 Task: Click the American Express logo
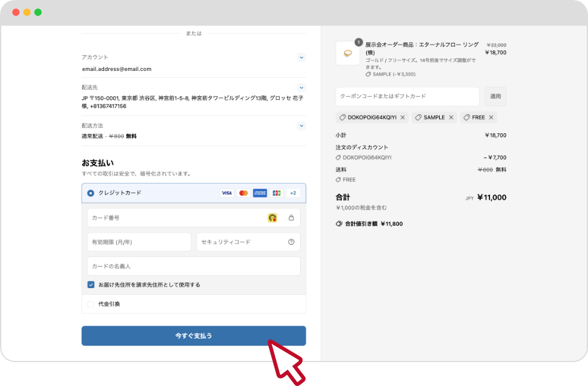click(260, 193)
